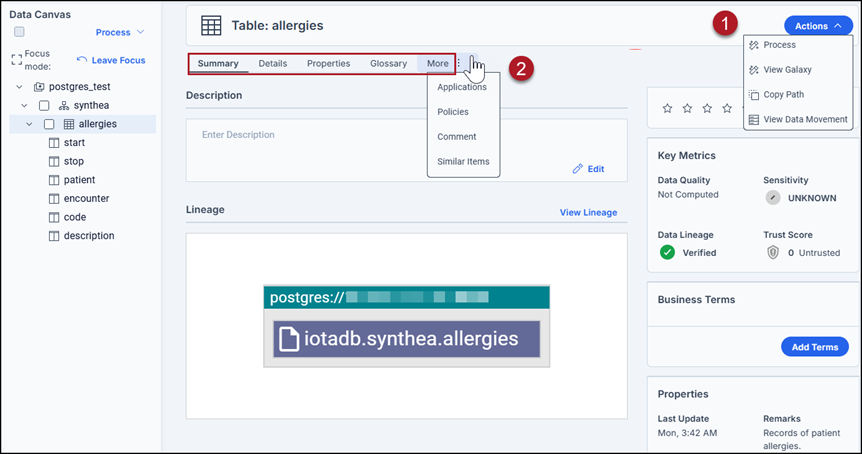Viewport: 862px width, 454px height.
Task: Check the synthea schema checkbox
Action: pos(44,106)
